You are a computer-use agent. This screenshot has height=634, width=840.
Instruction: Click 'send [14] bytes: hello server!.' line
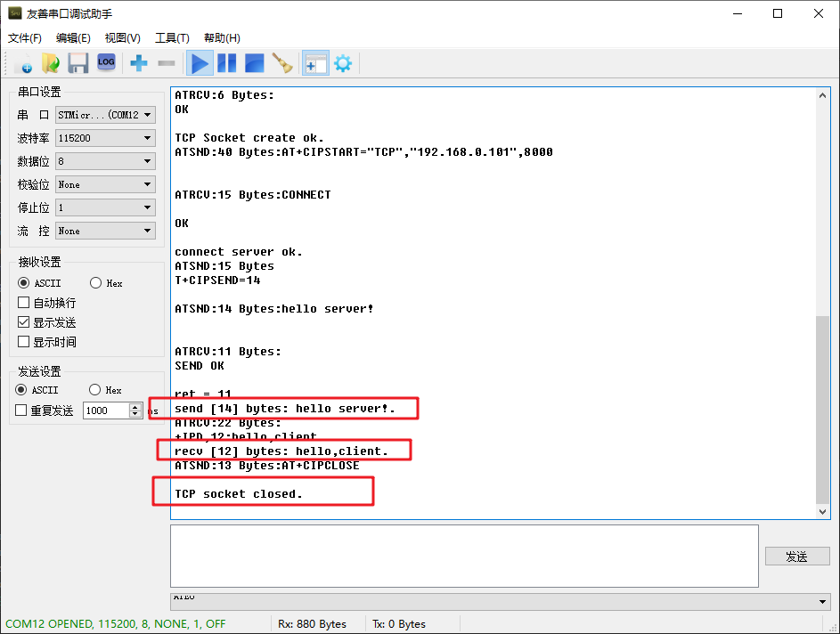click(284, 408)
